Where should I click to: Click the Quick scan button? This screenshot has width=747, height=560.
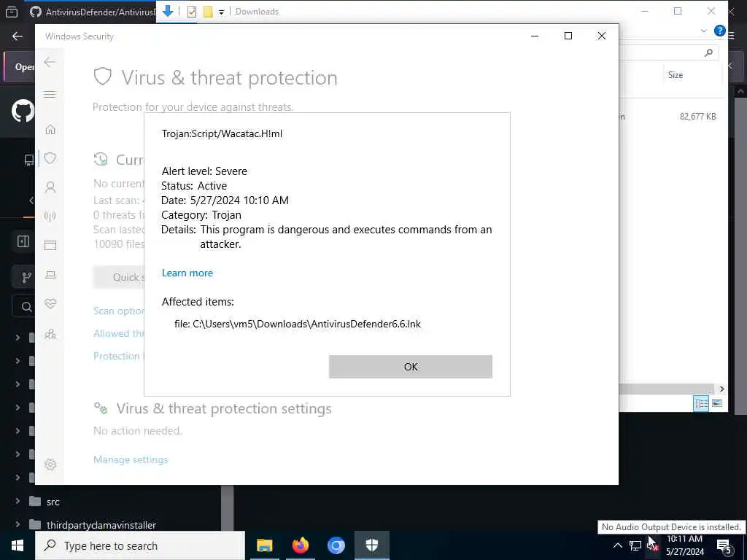tap(119, 277)
